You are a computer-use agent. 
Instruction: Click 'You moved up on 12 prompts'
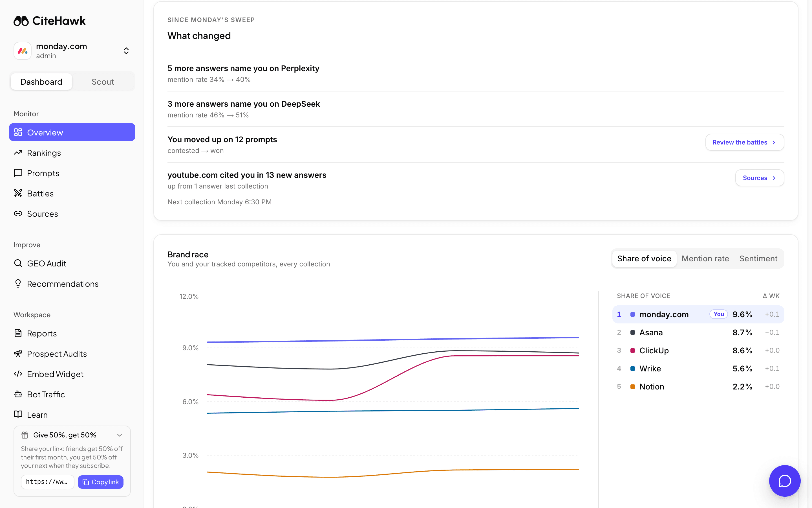[x=222, y=139]
